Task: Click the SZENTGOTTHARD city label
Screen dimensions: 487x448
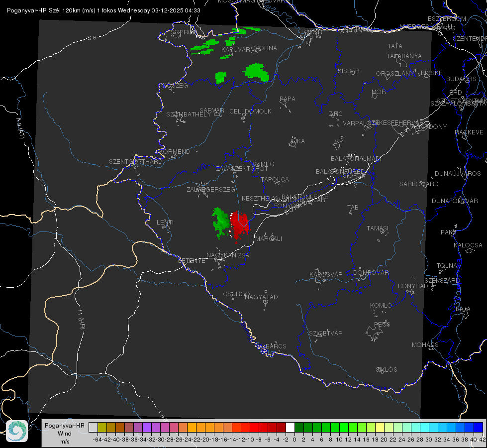Action: (136, 162)
